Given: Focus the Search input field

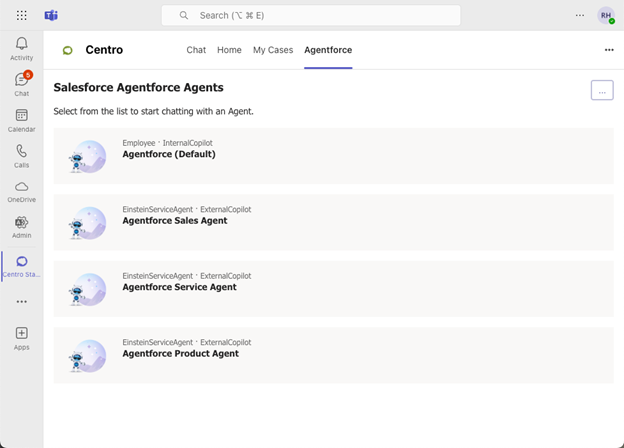Looking at the screenshot, I should click(311, 16).
